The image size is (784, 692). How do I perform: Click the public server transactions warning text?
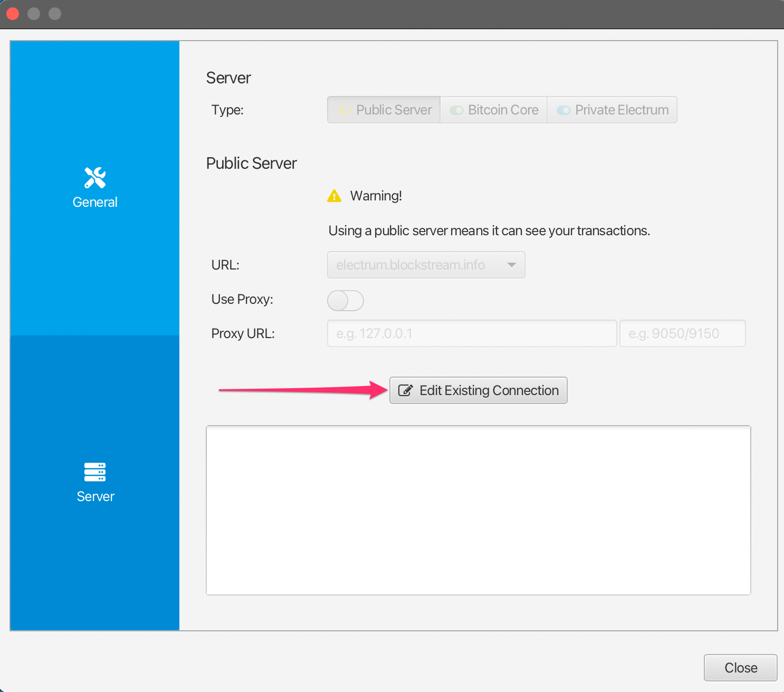pos(489,230)
